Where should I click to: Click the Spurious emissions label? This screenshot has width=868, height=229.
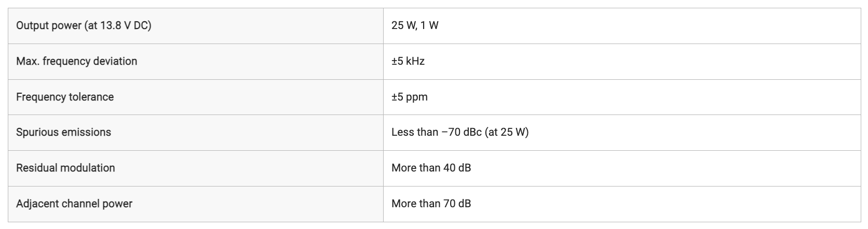[x=63, y=132]
